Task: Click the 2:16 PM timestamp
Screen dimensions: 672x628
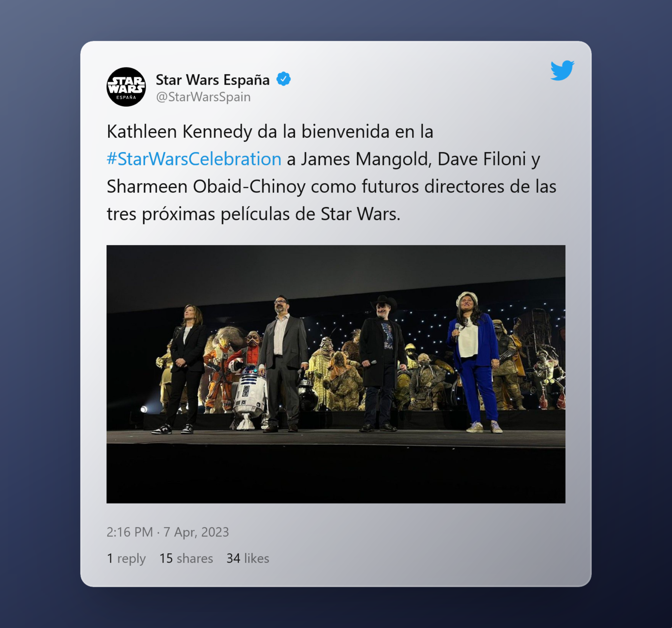Action: coord(129,532)
